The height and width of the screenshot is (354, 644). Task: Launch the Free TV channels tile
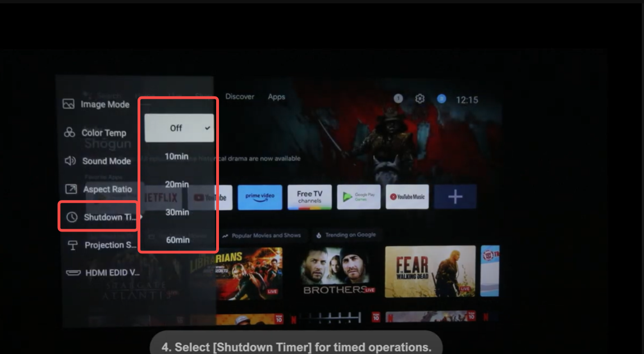pos(310,197)
